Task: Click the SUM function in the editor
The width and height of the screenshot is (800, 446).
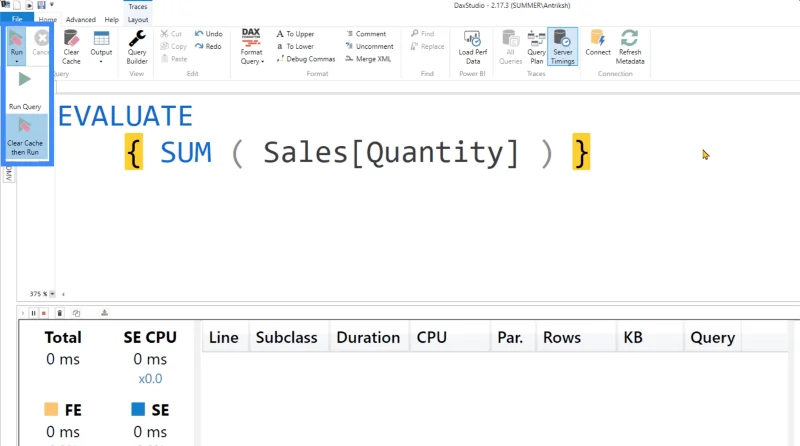Action: [186, 153]
